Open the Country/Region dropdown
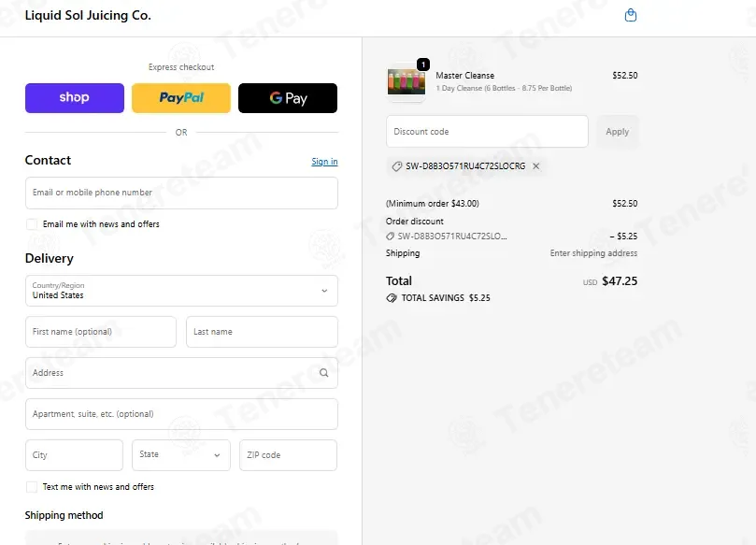Screen dimensions: 756x545 tap(181, 291)
